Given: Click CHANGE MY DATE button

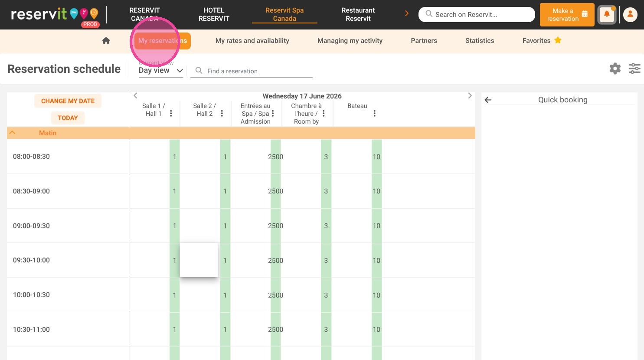Looking at the screenshot, I should pos(68,101).
